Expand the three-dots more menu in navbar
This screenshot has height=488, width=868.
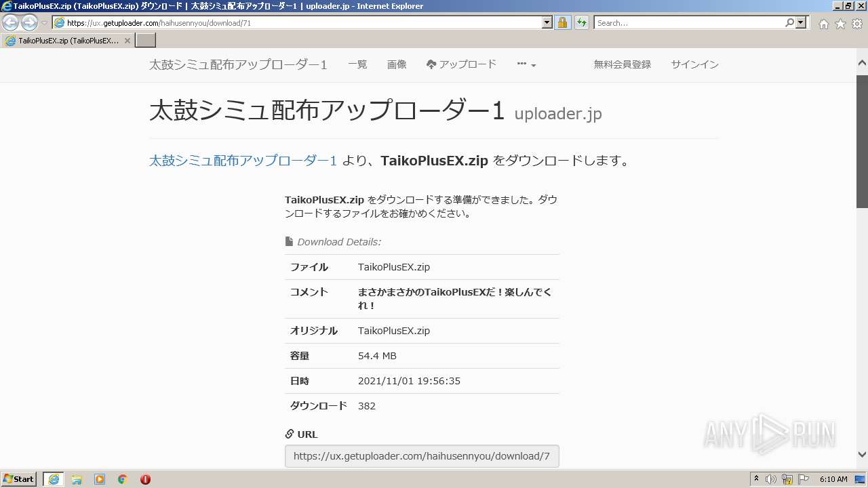[x=526, y=64]
